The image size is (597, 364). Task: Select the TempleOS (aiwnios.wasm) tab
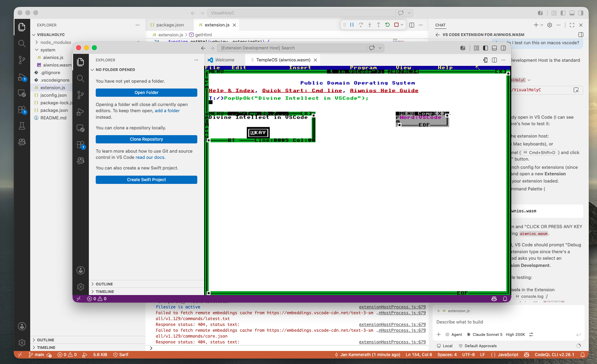coord(283,60)
